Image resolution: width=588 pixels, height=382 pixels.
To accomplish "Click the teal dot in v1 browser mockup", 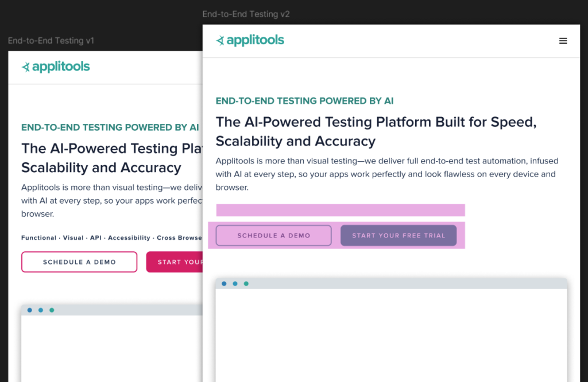I will click(x=52, y=310).
